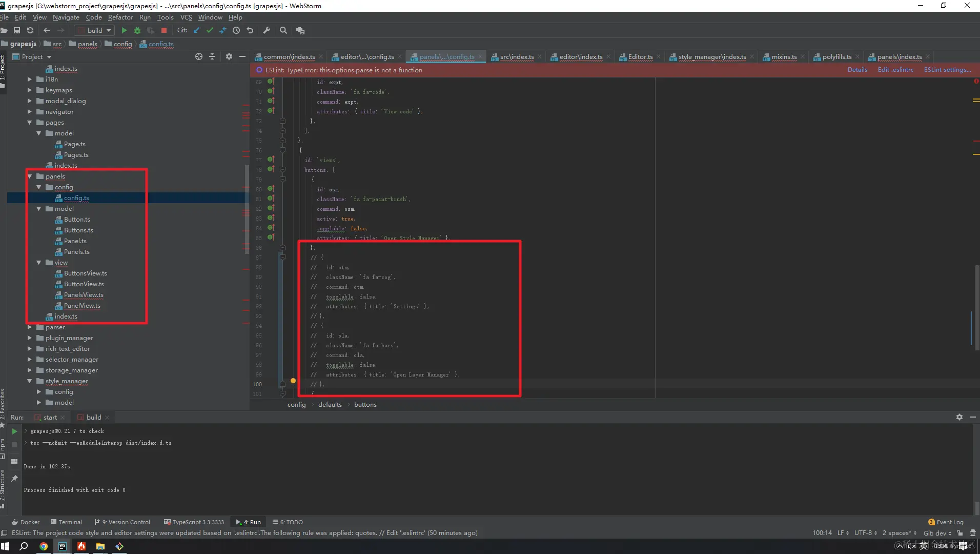This screenshot has width=980, height=554.
Task: Open the build run configuration dropdown
Action: 94,31
